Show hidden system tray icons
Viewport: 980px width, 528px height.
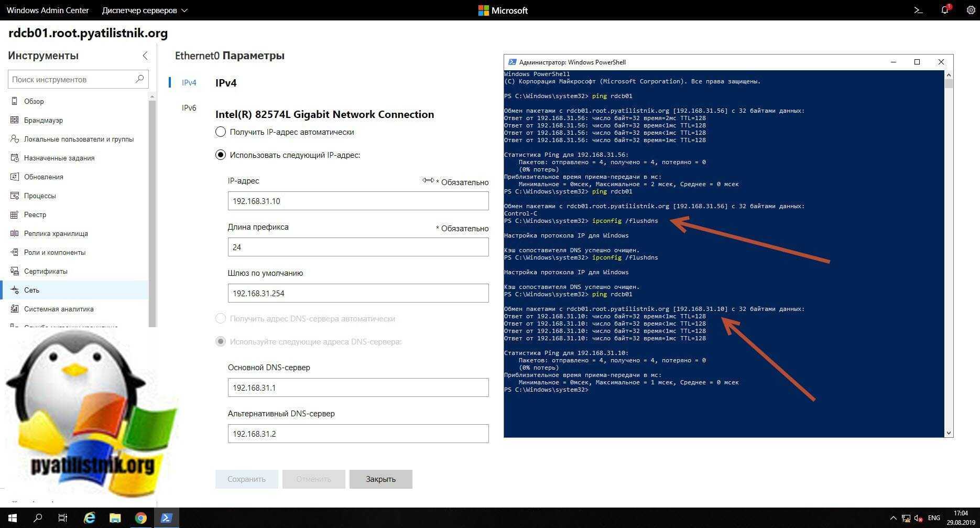893,518
